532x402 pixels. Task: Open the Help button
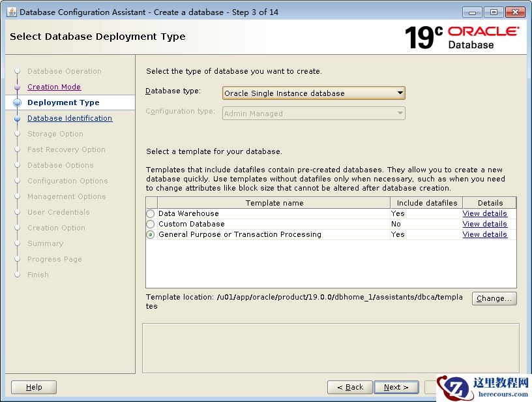34,387
